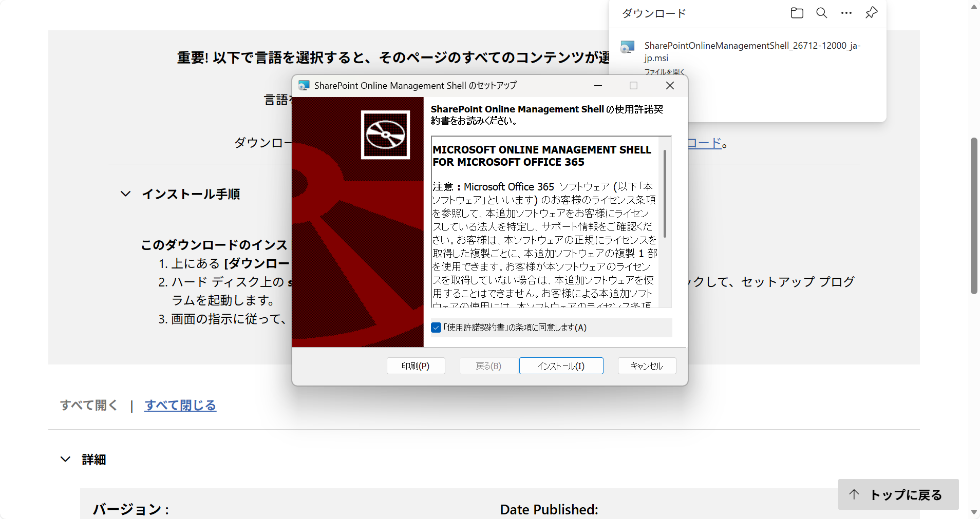Click the ダウンロード panel title
This screenshot has width=980, height=519.
tap(654, 13)
